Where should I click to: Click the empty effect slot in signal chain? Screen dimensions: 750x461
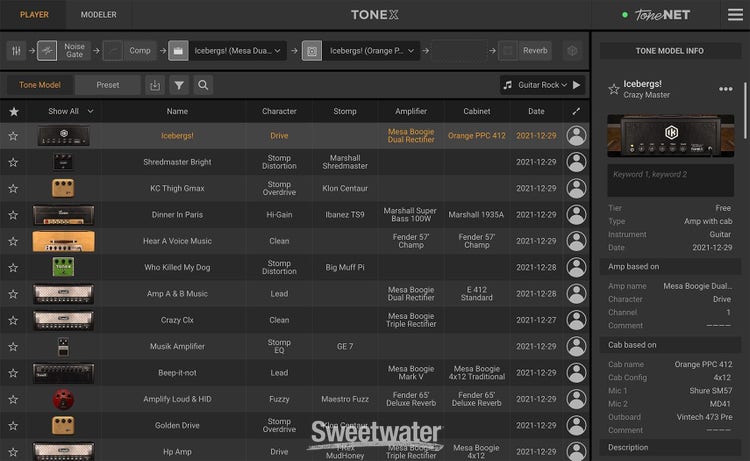459,51
